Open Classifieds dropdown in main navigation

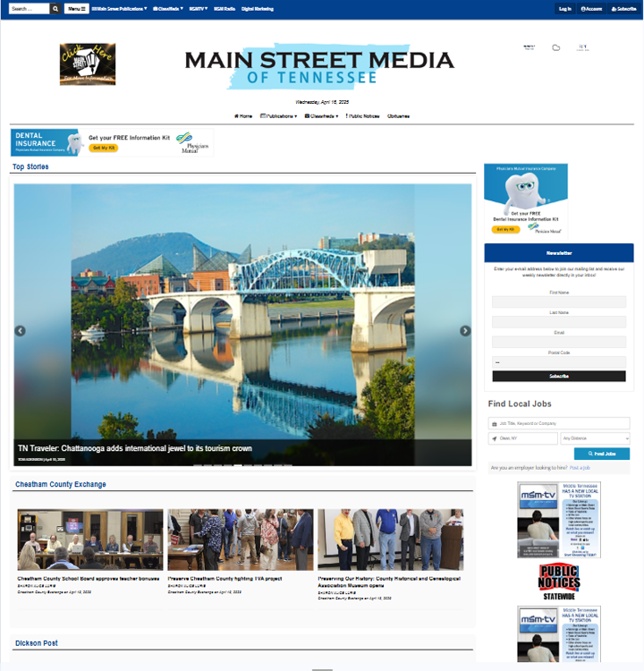coord(321,116)
